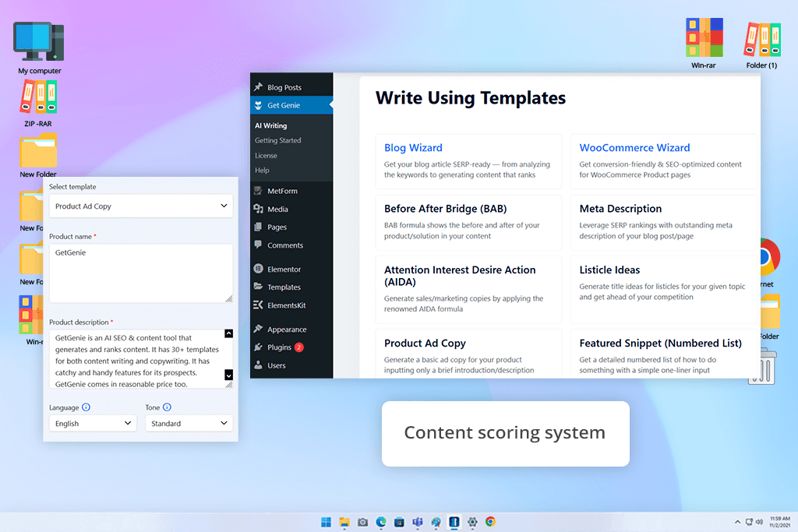Open the Recycle Bin desktop icon
Viewport: 798px width, 532px height.
762,366
